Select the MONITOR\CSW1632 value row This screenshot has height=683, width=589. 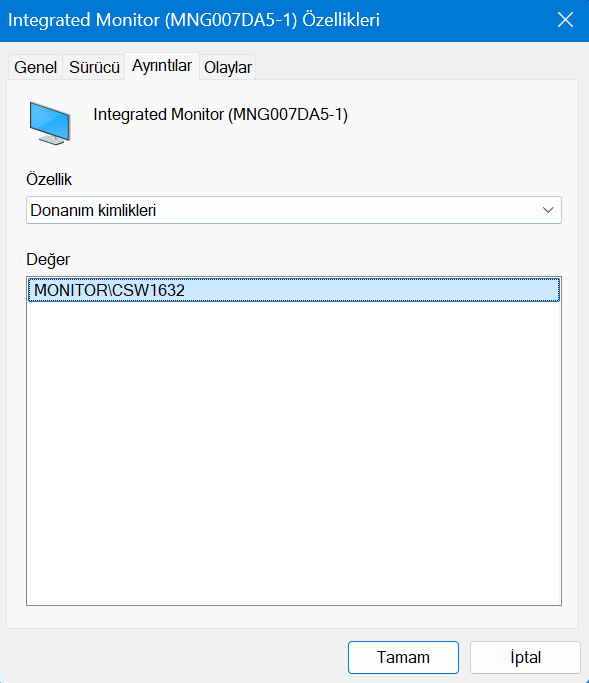[x=294, y=290]
